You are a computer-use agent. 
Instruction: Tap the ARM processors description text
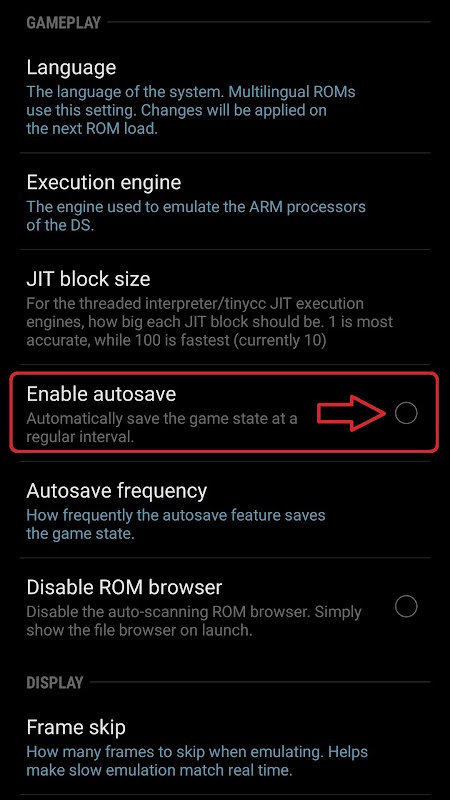196,216
